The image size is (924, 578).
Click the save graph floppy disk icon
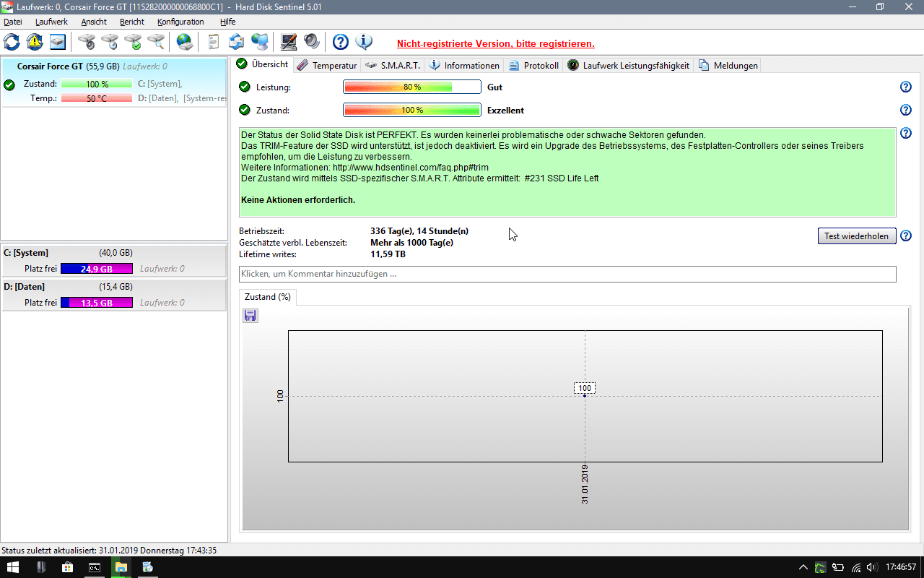(x=250, y=315)
